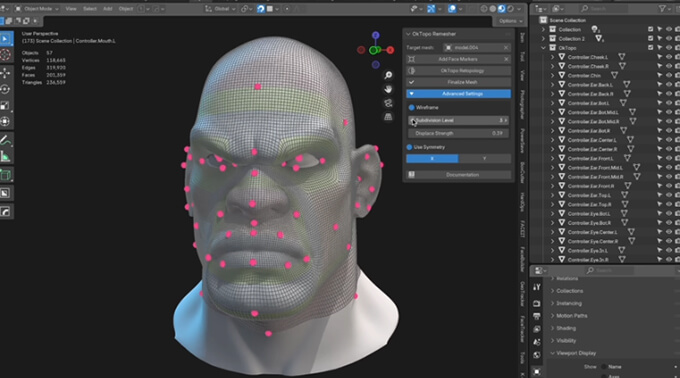Open the Object properties tab icon
This screenshot has height=378, width=680.
click(x=537, y=371)
